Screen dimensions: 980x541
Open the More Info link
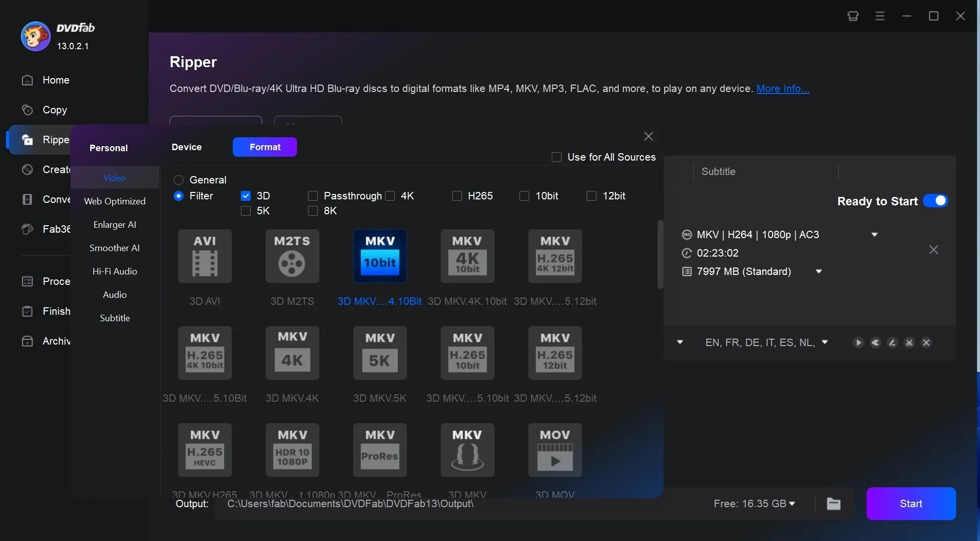point(783,89)
